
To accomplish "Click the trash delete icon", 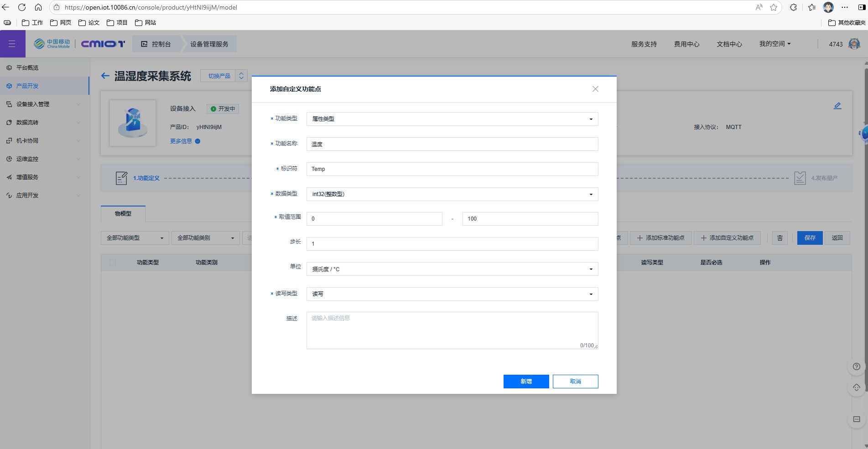I will (x=780, y=238).
